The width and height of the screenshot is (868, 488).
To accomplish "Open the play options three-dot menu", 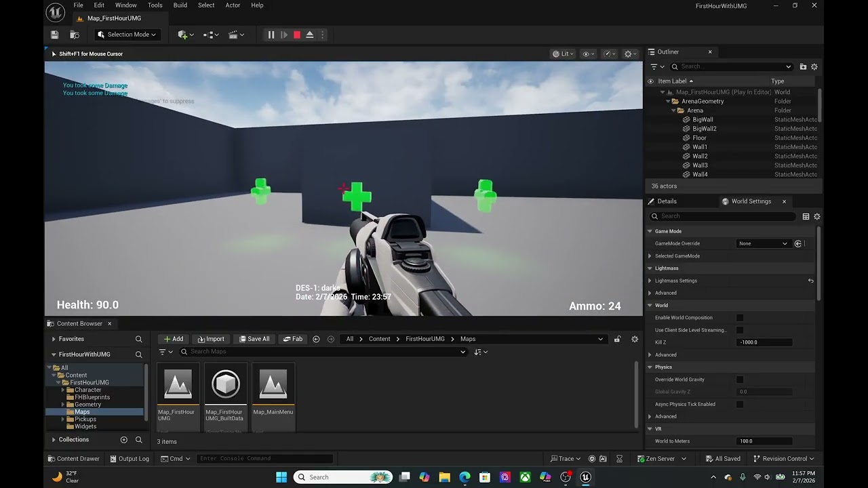I will (323, 35).
